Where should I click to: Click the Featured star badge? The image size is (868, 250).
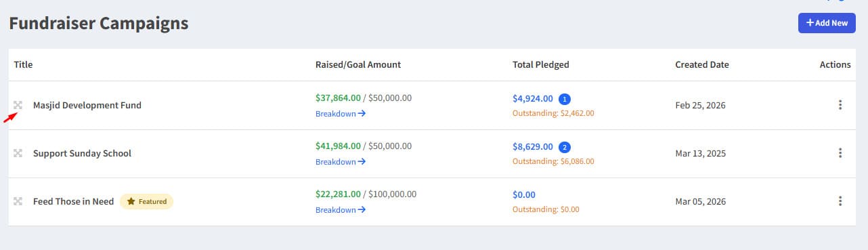coord(147,201)
